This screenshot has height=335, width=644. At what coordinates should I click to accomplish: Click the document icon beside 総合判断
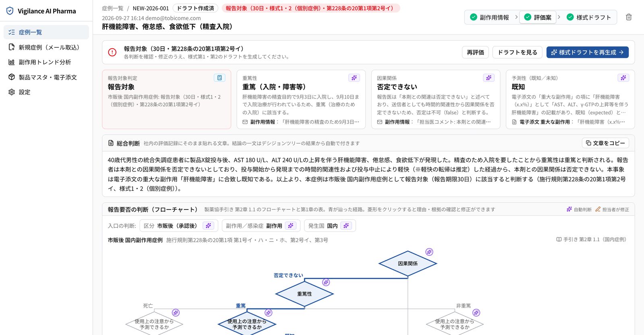tap(111, 143)
